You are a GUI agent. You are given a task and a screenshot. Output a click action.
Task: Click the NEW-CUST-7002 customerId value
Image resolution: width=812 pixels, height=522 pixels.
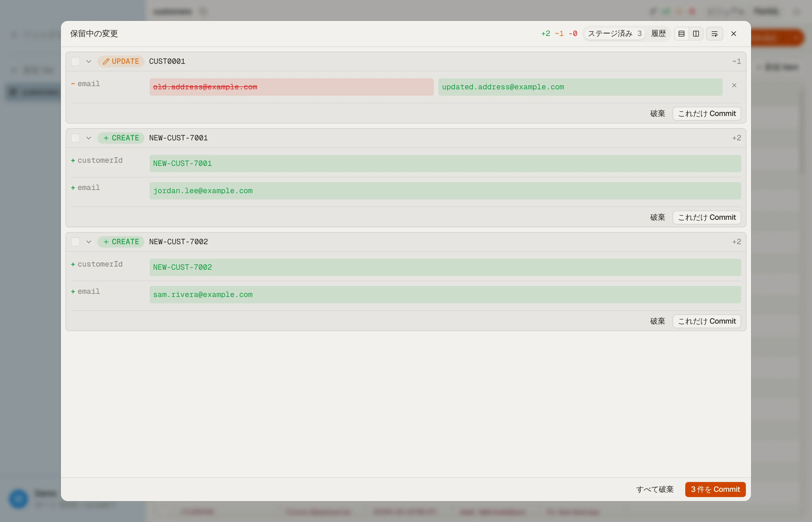pyautogui.click(x=445, y=267)
